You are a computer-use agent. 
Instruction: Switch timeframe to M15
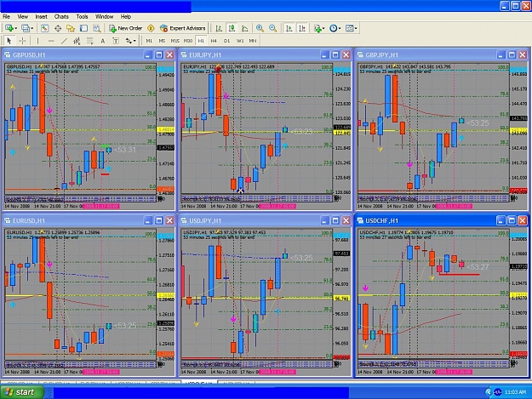point(174,41)
